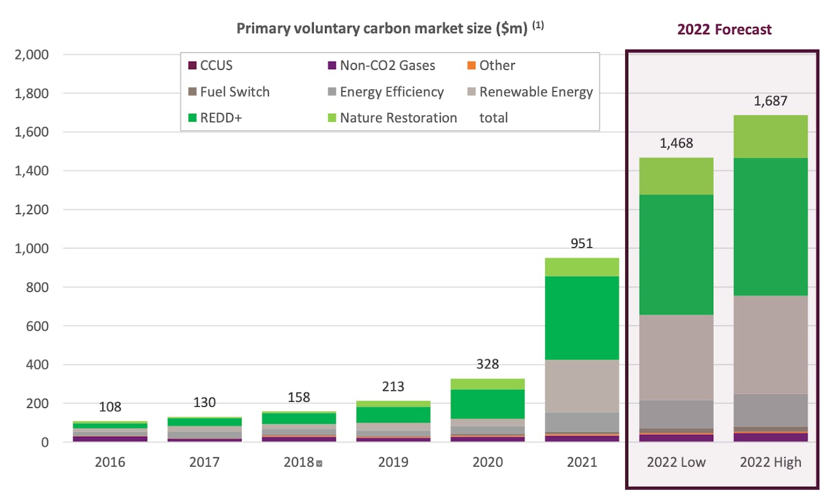This screenshot has width=832, height=504.
Task: Click the Energy Efficiency legend swatch
Action: click(332, 92)
